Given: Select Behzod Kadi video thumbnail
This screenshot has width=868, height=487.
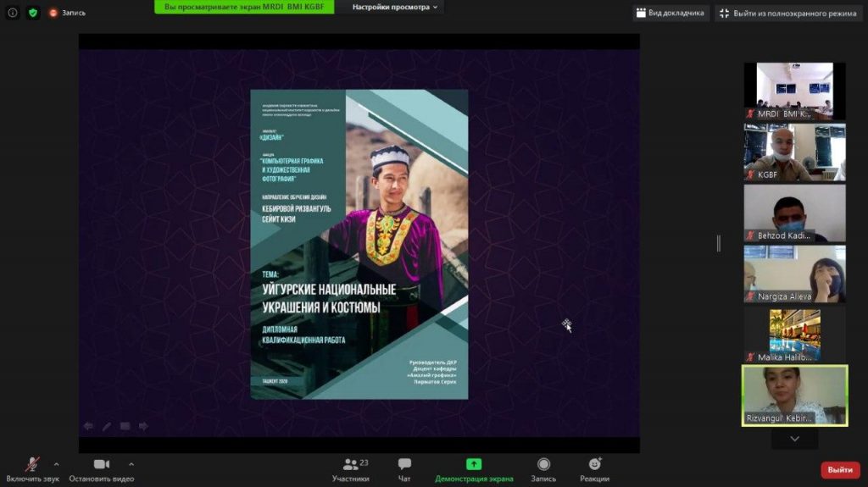Looking at the screenshot, I should pyautogui.click(x=794, y=213).
